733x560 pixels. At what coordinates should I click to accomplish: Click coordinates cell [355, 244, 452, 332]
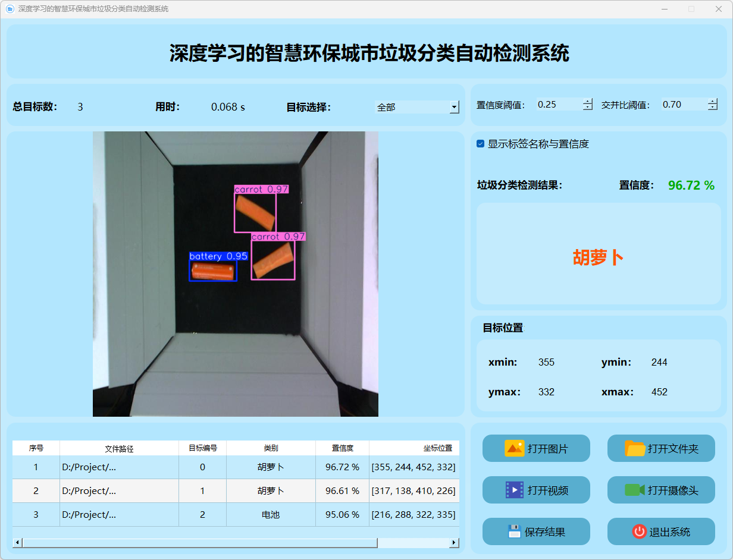click(x=414, y=467)
